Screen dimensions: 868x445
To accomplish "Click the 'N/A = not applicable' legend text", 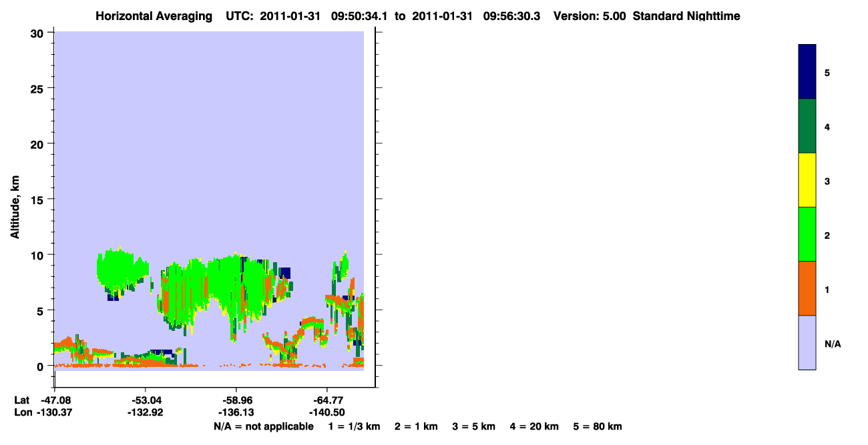I will coord(263,426).
